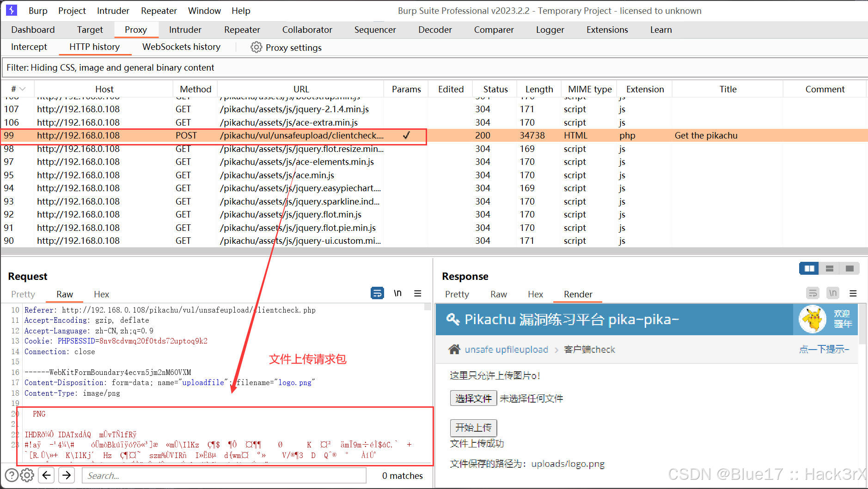Switch to the Logger tab
This screenshot has width=868, height=489.
pos(550,30)
